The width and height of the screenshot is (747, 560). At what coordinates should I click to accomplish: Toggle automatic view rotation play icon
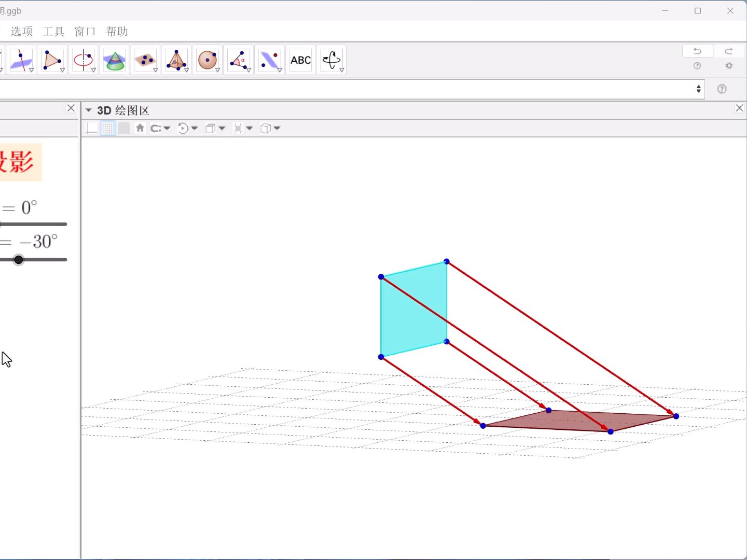pos(183,128)
